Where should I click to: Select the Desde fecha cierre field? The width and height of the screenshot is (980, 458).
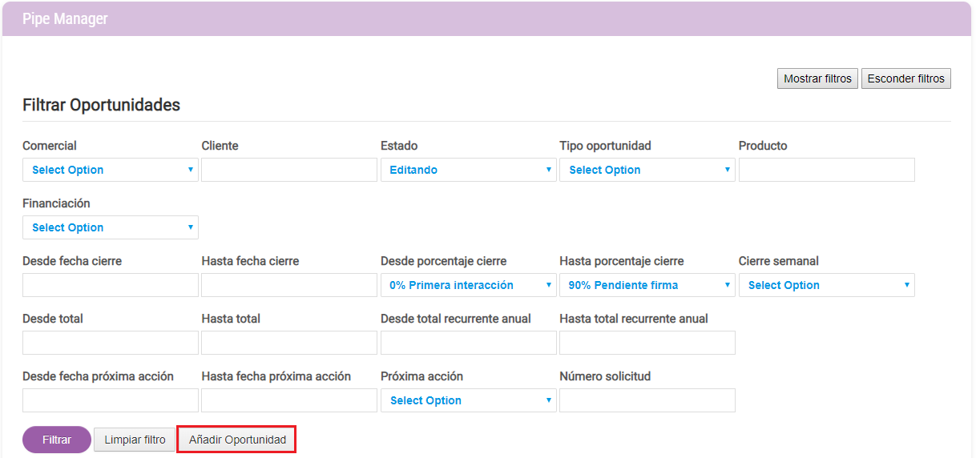click(111, 285)
